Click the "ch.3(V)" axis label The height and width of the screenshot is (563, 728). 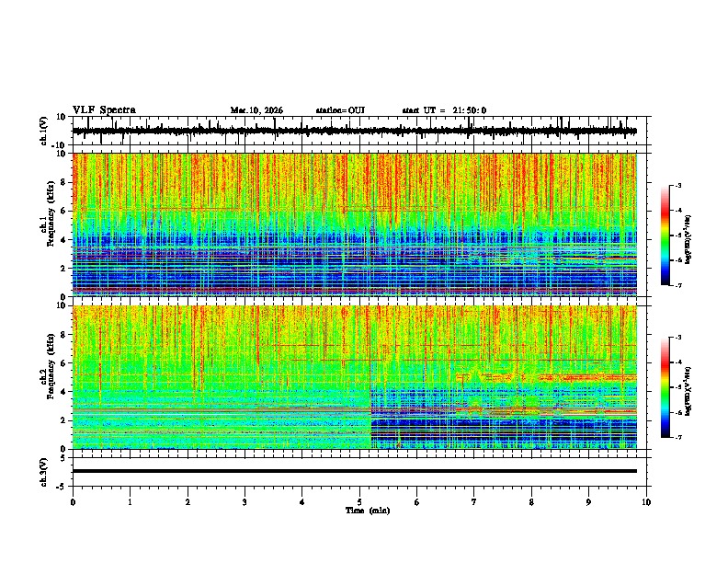click(44, 472)
